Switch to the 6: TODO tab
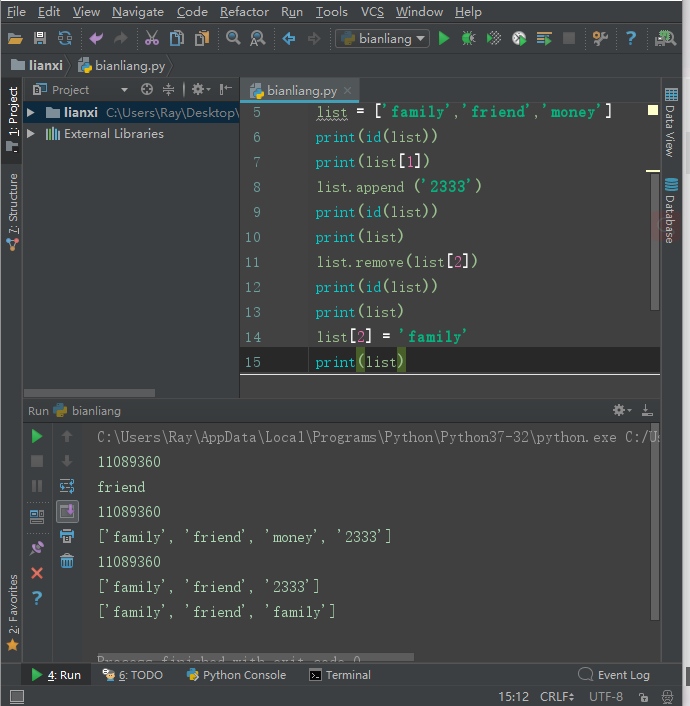 [x=132, y=675]
